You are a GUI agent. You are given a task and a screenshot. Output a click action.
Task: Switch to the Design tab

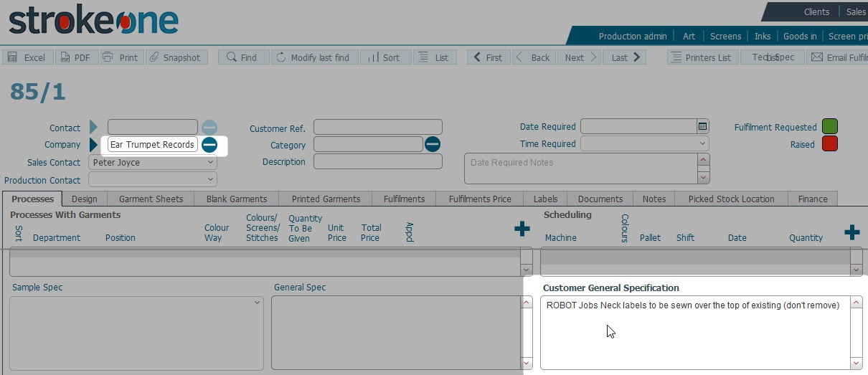coord(85,199)
